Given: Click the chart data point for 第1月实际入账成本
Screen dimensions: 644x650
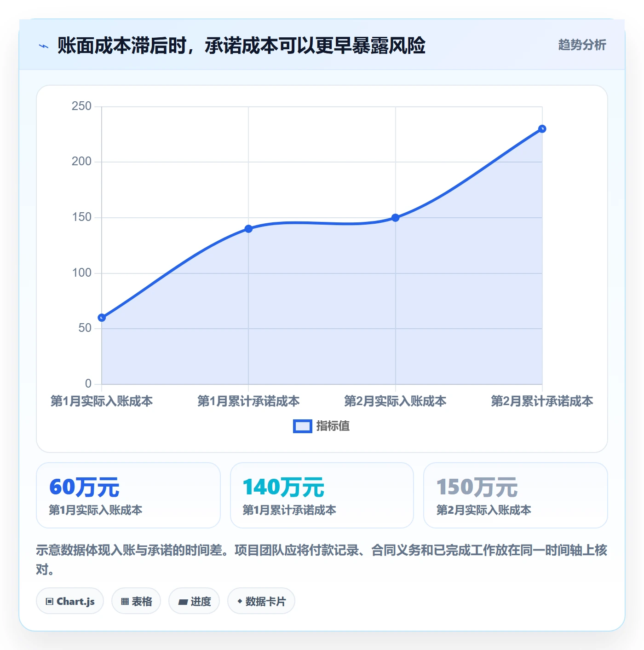Looking at the screenshot, I should click(102, 318).
